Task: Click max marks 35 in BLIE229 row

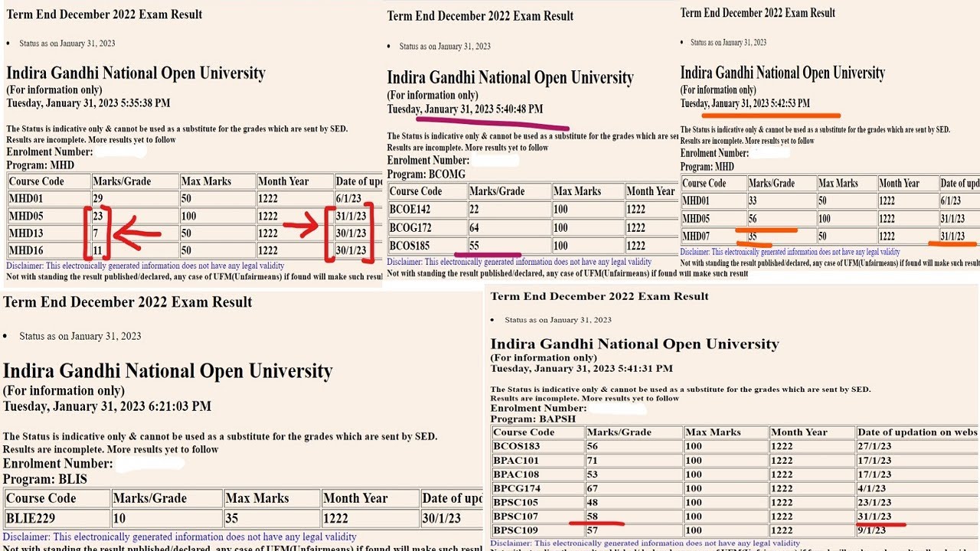Action: [232, 518]
